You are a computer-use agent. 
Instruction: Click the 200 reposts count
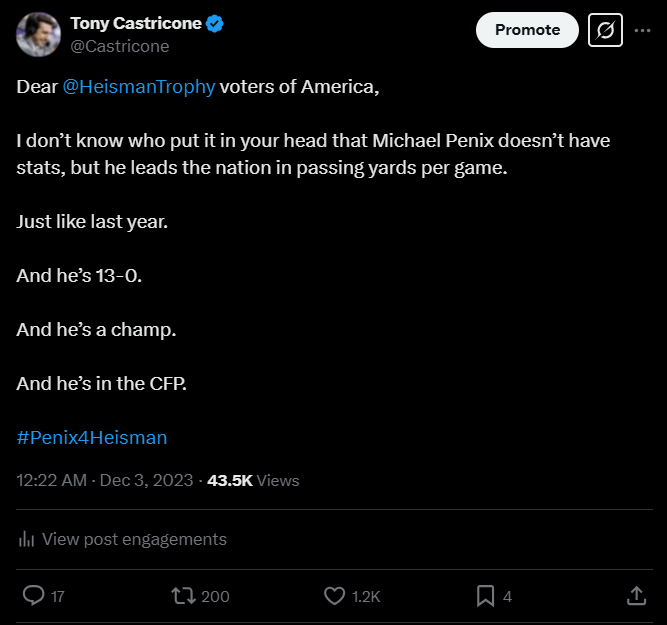(215, 596)
